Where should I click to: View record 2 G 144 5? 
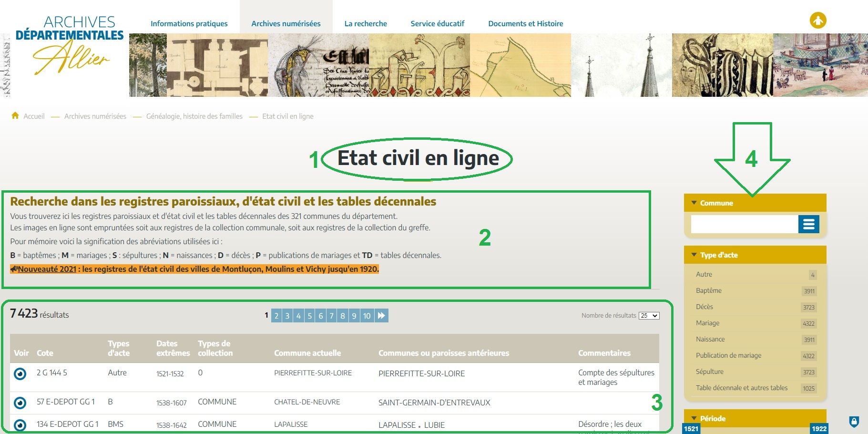tap(20, 374)
